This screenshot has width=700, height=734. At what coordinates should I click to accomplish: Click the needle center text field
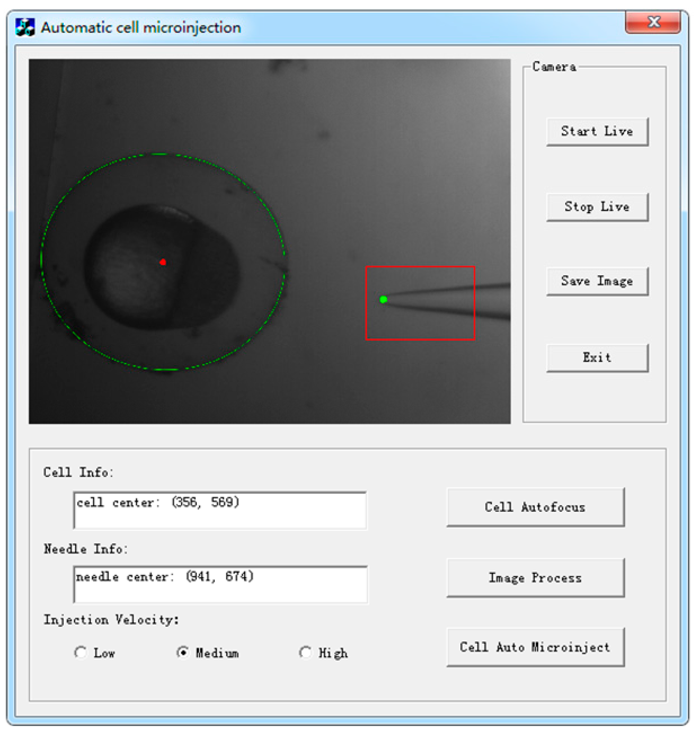220,584
